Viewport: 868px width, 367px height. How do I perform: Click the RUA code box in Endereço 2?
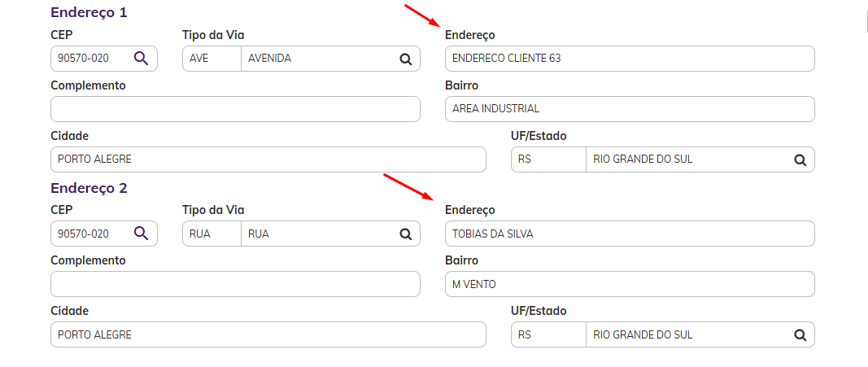212,234
